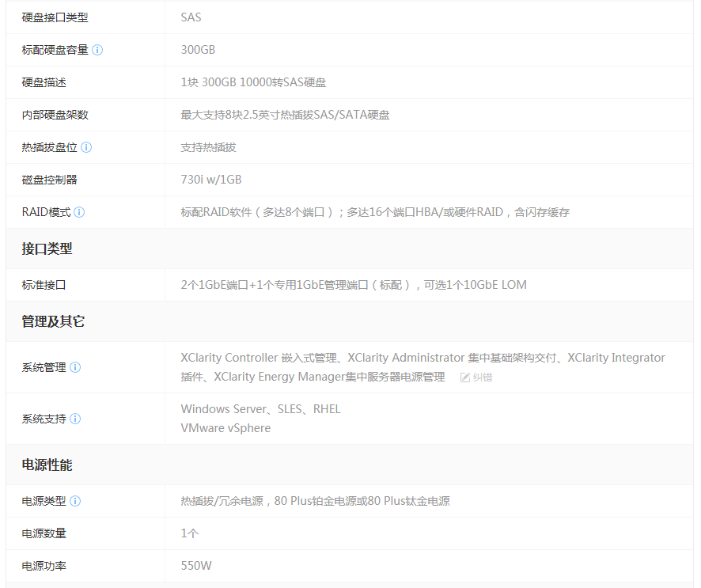The width and height of the screenshot is (701, 588).
Task: Click the 300GB capacity value
Action: (198, 50)
